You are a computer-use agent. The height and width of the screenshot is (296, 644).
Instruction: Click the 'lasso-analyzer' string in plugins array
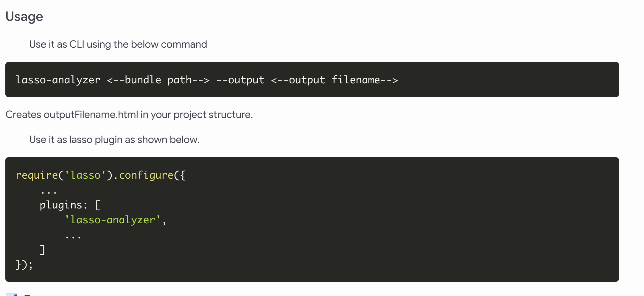coord(113,220)
